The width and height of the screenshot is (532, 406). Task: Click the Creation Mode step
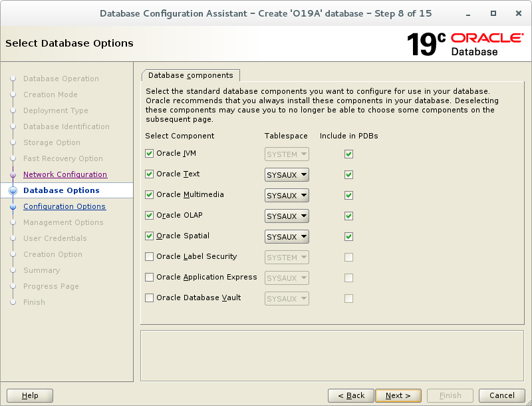[x=51, y=95]
